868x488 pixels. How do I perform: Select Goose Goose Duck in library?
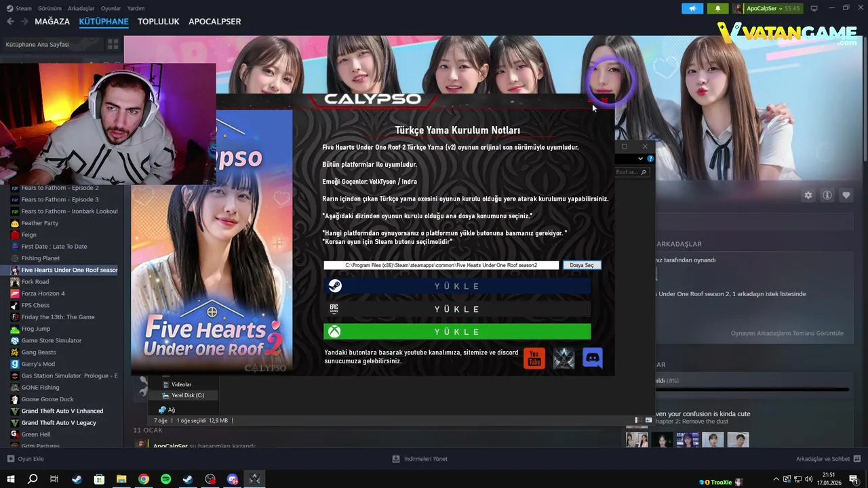coord(47,399)
